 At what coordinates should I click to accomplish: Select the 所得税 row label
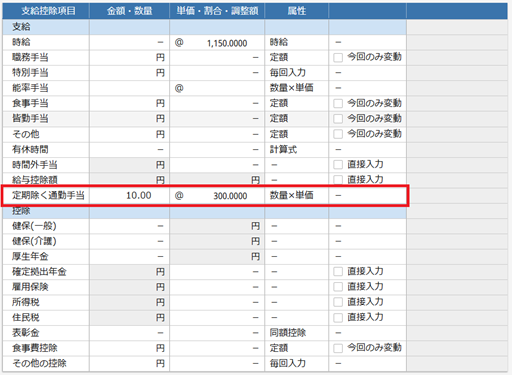click(x=26, y=302)
